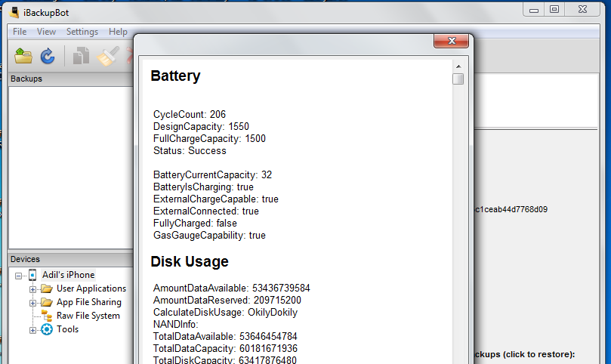Click AmountDataAvailable: 53436739584 line

231,288
